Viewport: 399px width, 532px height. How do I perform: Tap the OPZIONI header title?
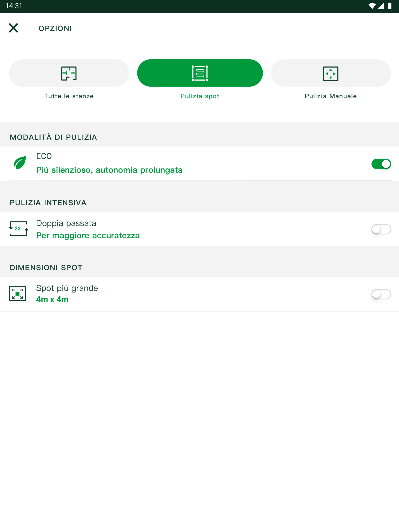pos(55,28)
